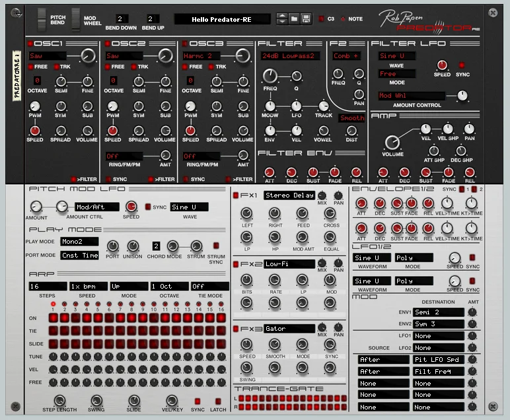
Task: Toggle the OSC1 power LED
Action: tap(30, 43)
